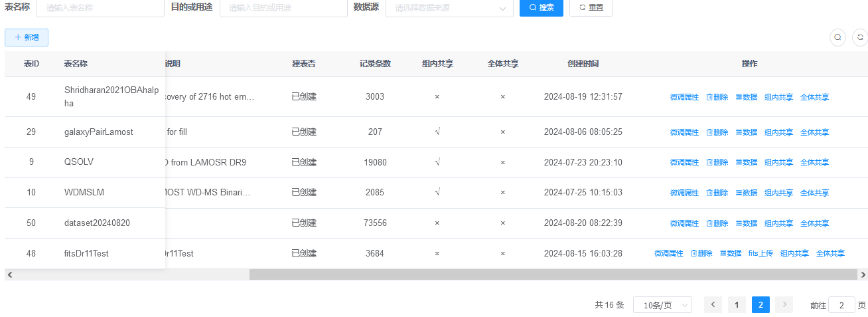Image resolution: width=868 pixels, height=317 pixels.
Task: Click the 重置 reset button
Action: [591, 7]
